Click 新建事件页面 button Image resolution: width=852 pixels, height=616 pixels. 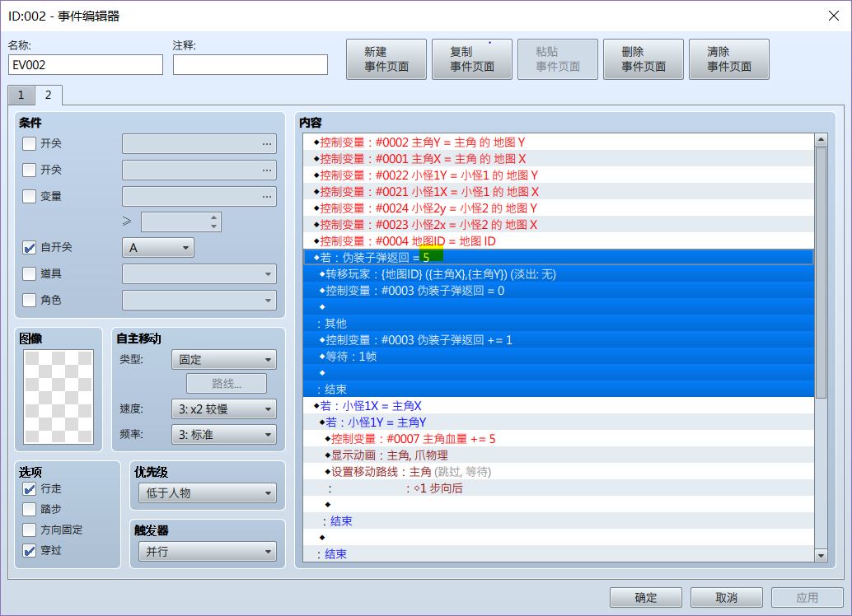click(386, 59)
